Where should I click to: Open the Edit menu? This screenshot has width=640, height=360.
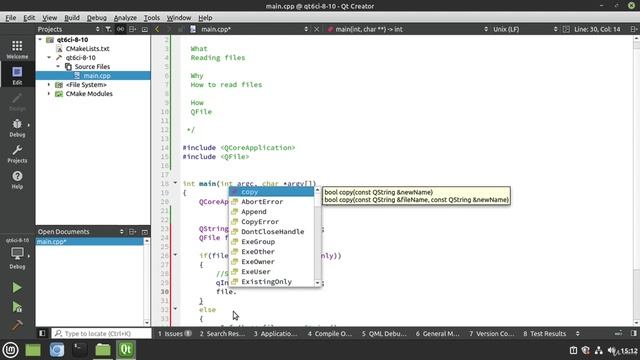(x=29, y=18)
